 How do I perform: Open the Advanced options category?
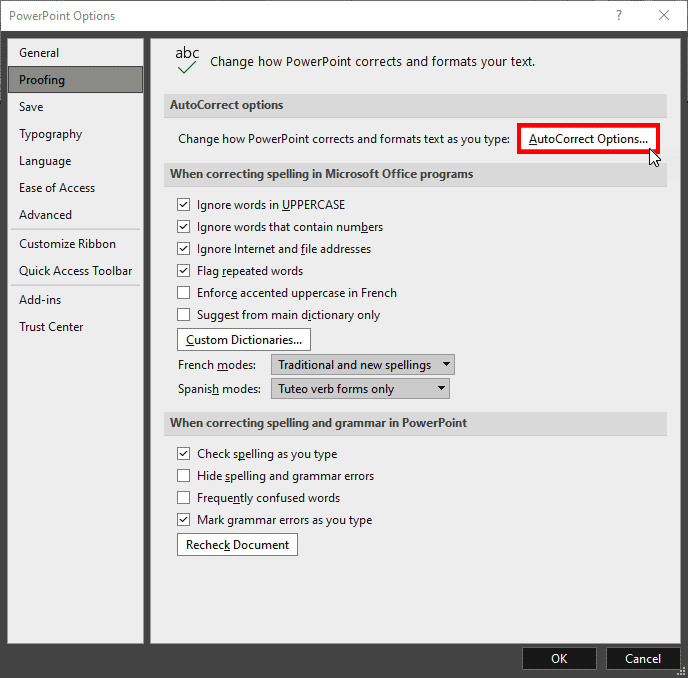coord(75,215)
